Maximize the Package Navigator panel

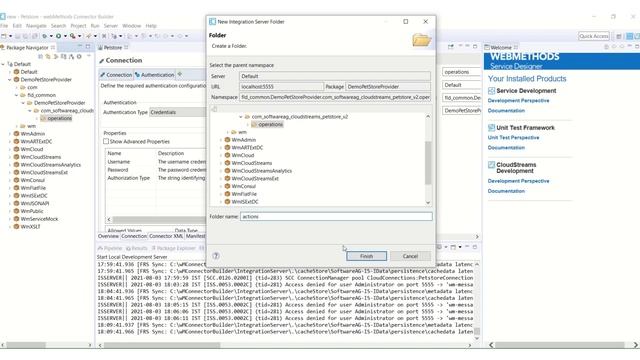click(88, 47)
